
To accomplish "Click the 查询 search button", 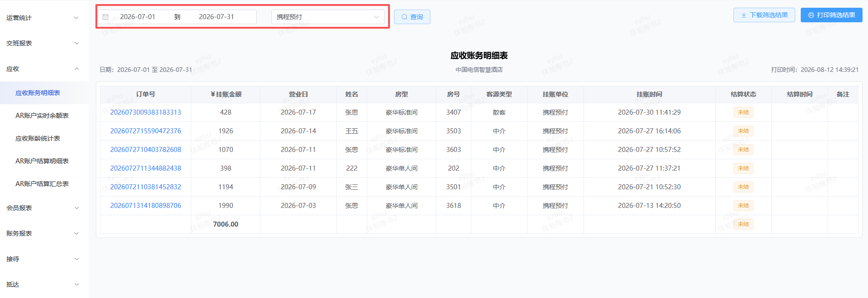I will click(x=412, y=17).
